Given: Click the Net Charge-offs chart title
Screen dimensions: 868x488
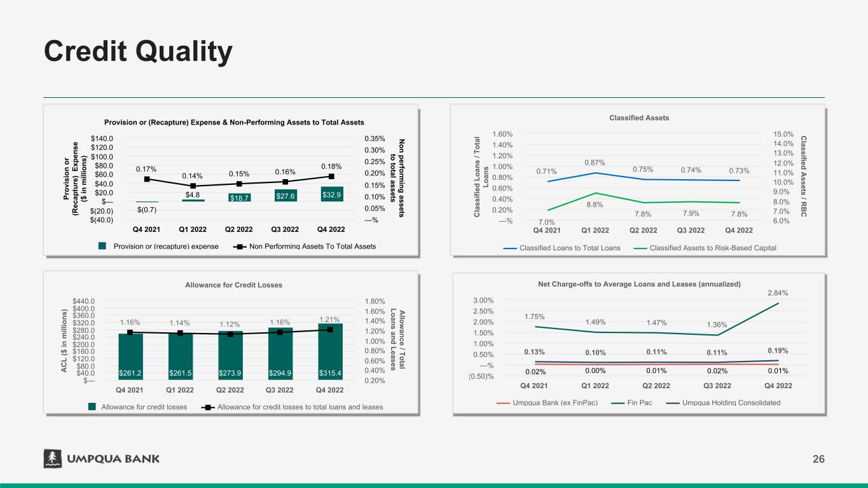Looking at the screenshot, I should (639, 283).
